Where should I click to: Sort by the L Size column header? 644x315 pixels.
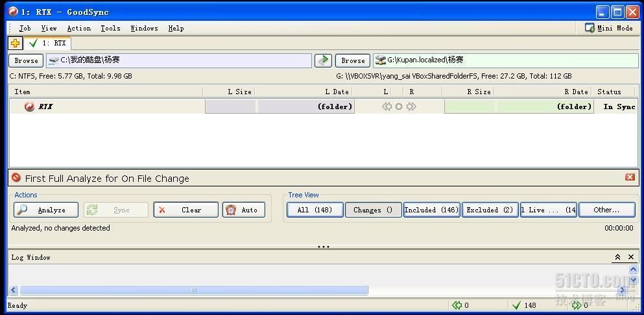[x=229, y=92]
